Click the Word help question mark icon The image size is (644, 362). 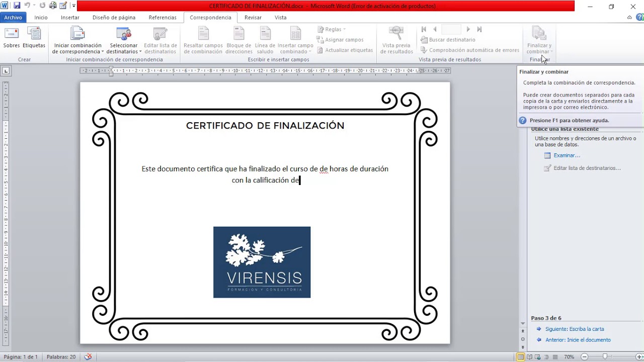[639, 18]
